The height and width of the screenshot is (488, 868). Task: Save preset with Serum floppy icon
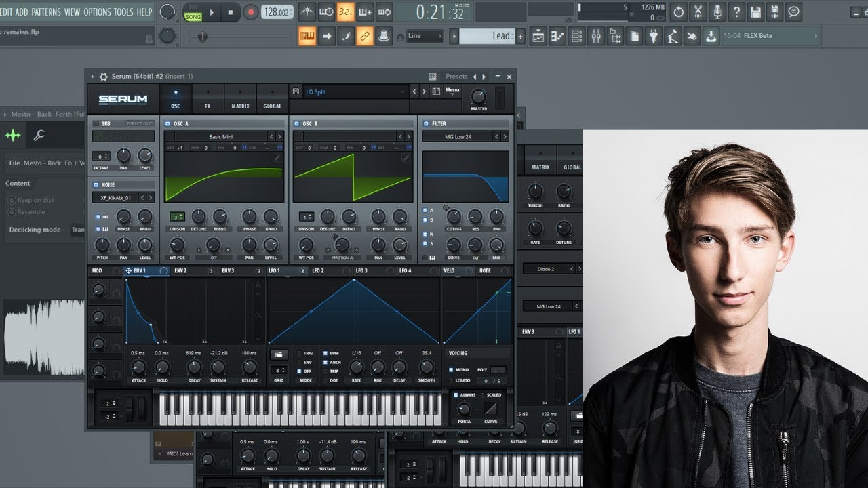296,91
